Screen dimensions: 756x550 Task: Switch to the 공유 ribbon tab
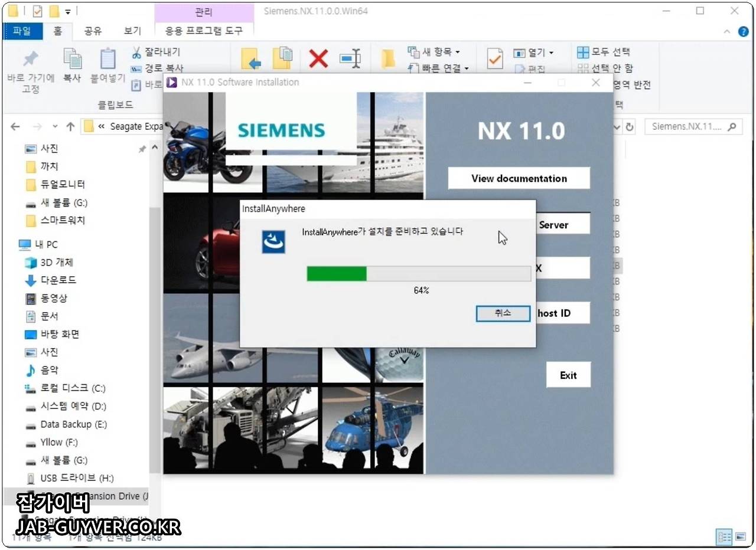92,31
